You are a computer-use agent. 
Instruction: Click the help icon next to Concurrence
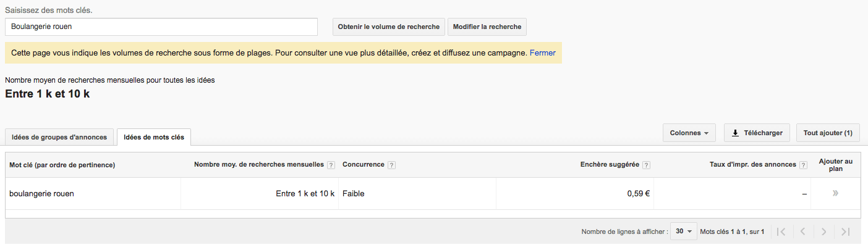click(x=392, y=165)
